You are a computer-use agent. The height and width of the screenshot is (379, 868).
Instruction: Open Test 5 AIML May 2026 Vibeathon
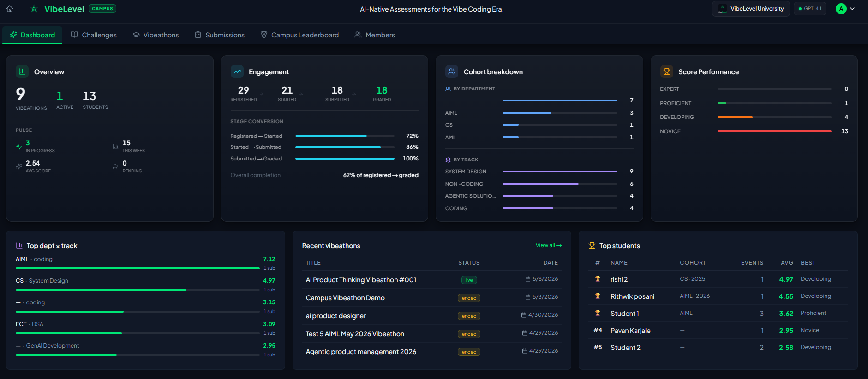(355, 334)
